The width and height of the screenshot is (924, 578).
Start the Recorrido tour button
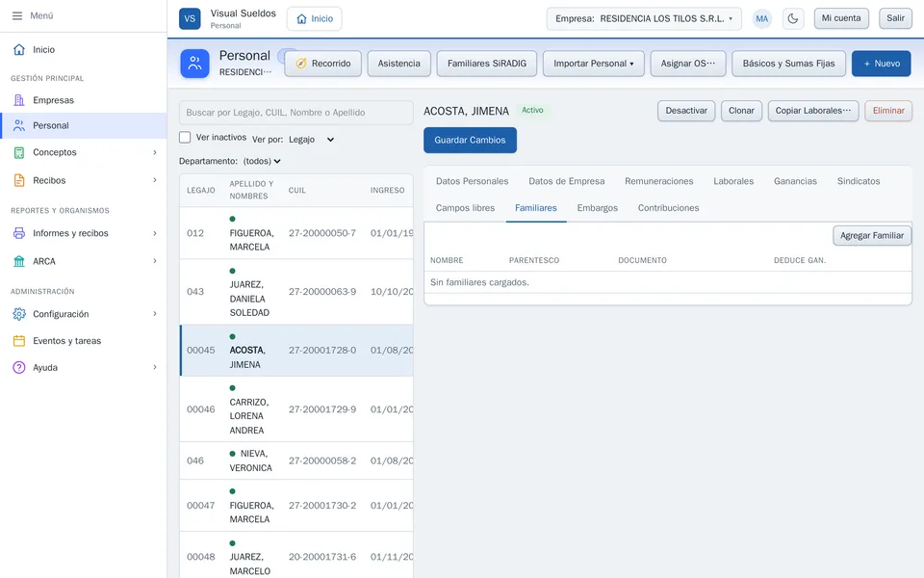point(323,64)
